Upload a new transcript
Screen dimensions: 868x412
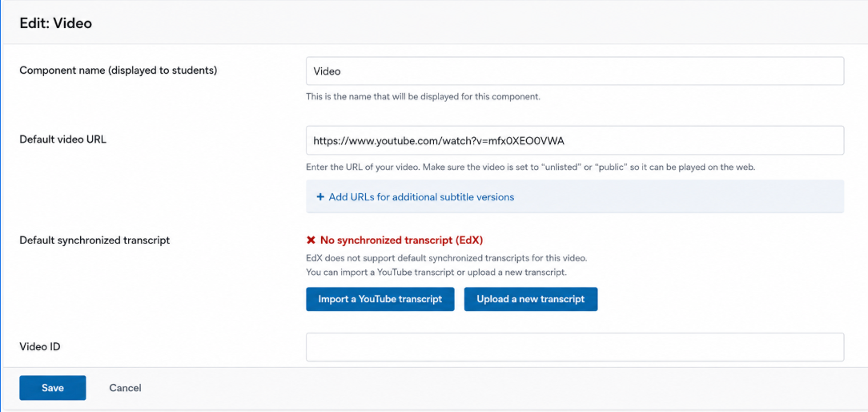(531, 299)
